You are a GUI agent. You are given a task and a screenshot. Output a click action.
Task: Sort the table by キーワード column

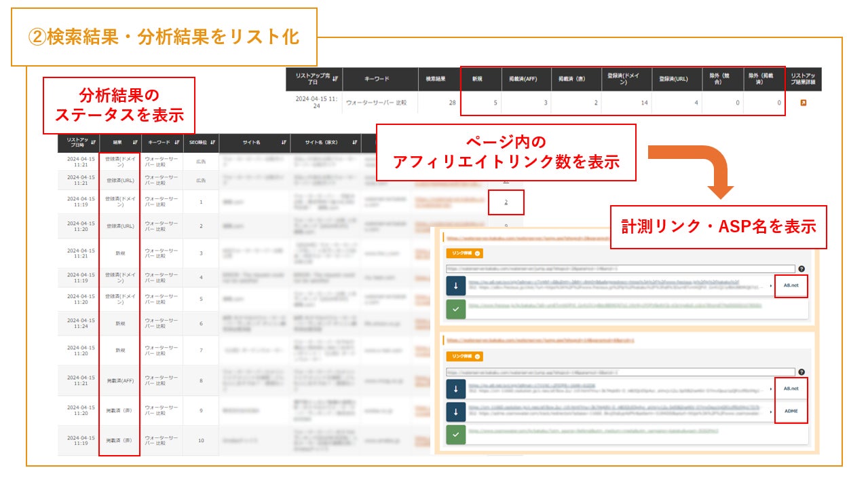(176, 143)
